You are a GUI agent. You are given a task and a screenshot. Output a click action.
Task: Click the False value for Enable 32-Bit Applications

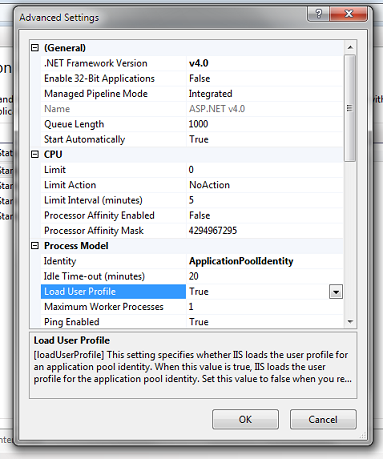click(x=200, y=78)
